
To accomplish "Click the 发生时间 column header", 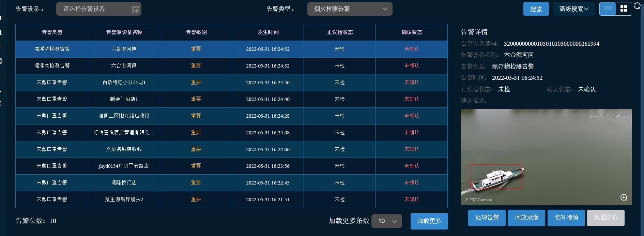I will [268, 32].
